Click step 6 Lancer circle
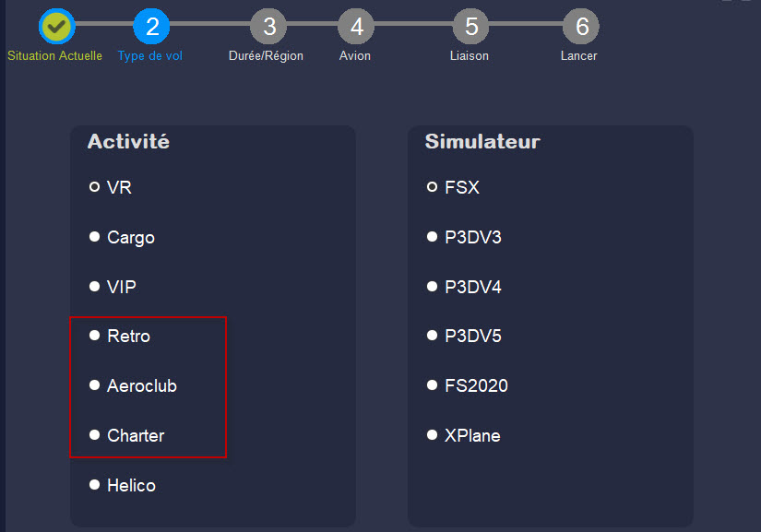The width and height of the screenshot is (761, 532). click(x=581, y=26)
